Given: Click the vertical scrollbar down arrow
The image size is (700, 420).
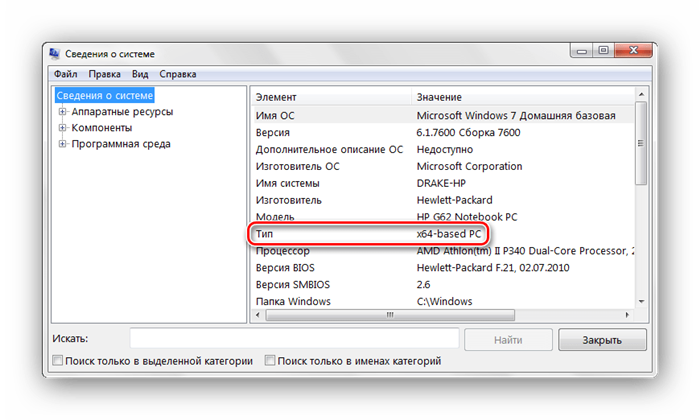Looking at the screenshot, I should pyautogui.click(x=642, y=302).
